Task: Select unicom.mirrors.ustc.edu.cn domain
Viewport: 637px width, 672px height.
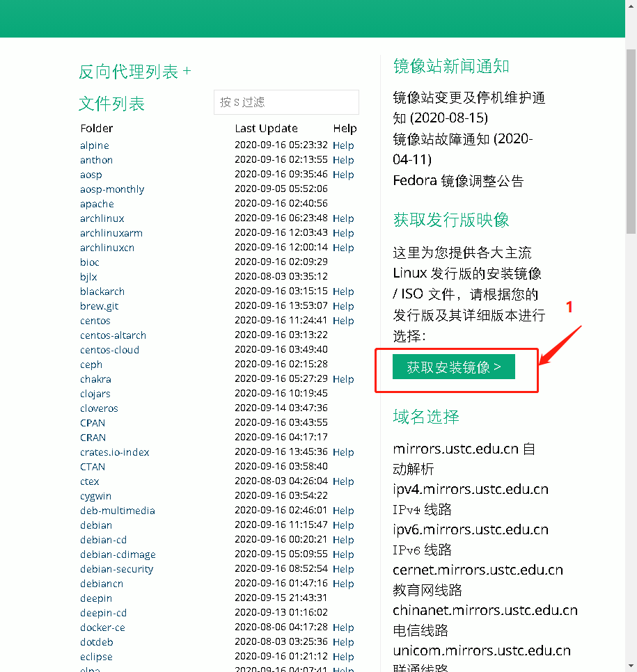Action: [x=482, y=650]
